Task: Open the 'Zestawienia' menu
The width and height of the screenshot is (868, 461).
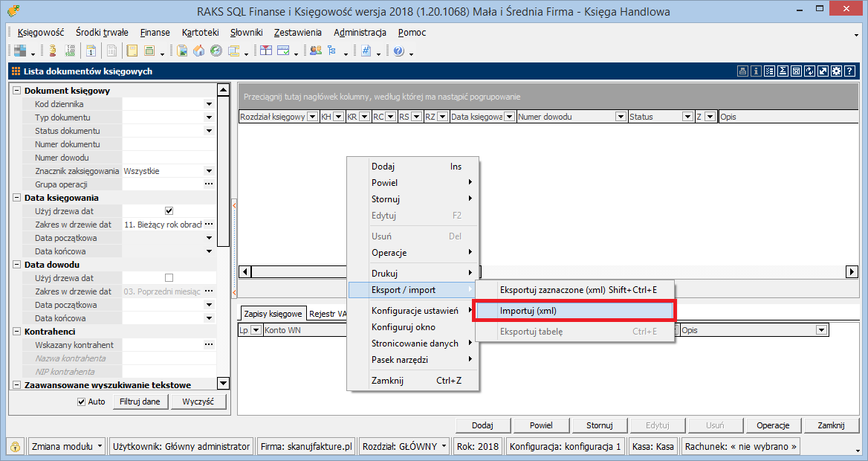Action: click(x=297, y=33)
